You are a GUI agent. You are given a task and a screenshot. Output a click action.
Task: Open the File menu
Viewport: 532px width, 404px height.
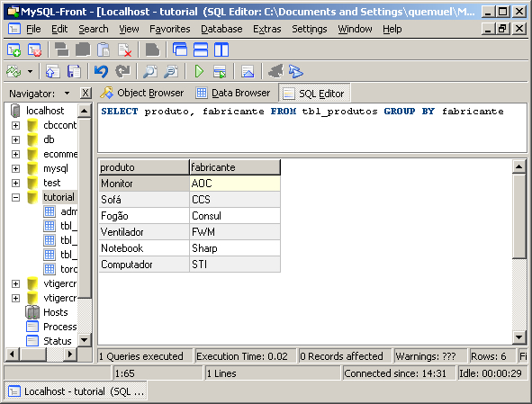(x=33, y=29)
